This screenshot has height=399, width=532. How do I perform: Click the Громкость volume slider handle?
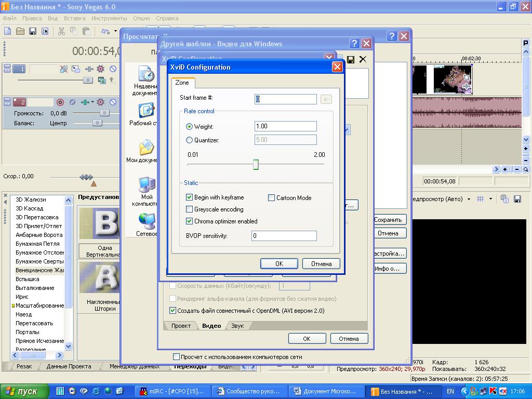coord(104,113)
